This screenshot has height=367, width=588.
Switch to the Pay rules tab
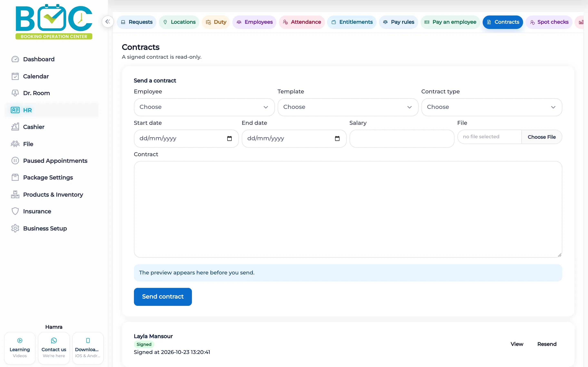(399, 22)
